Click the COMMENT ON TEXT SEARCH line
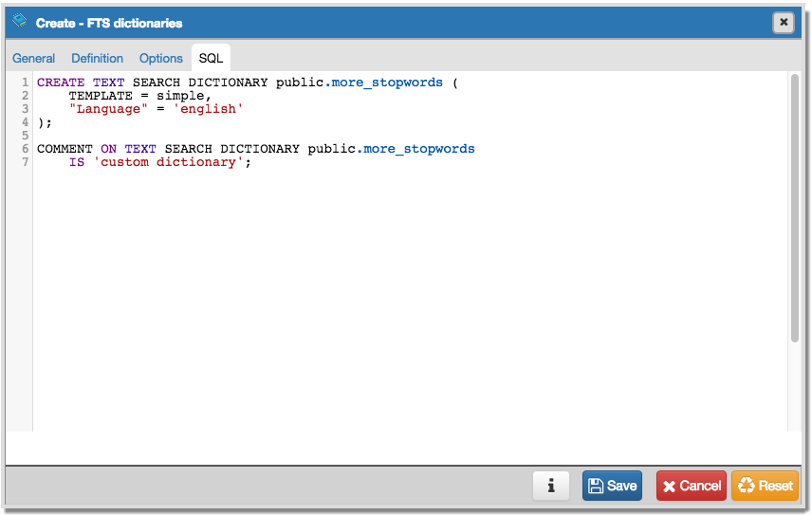 tap(256, 149)
